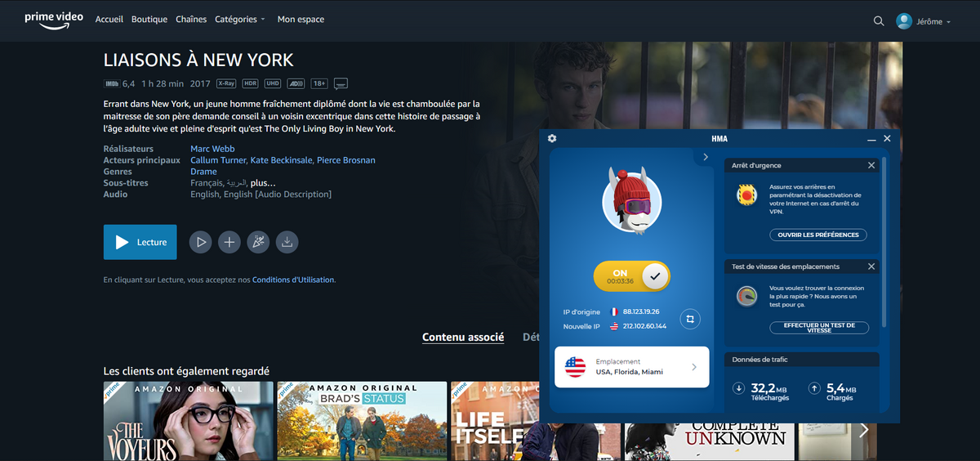980x461 pixels.
Task: Click the USA flag location icon
Action: tap(576, 367)
